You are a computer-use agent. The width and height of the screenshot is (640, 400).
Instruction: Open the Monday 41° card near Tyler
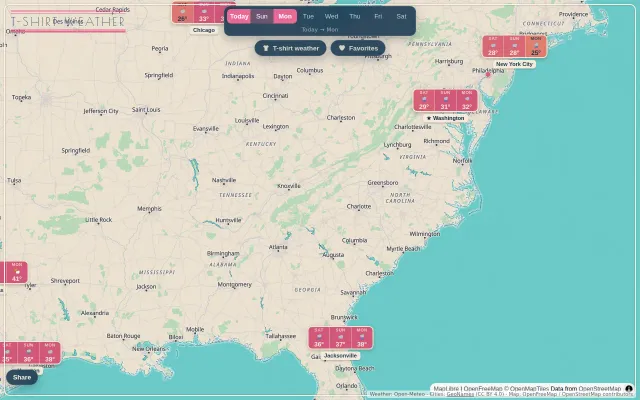point(17,272)
